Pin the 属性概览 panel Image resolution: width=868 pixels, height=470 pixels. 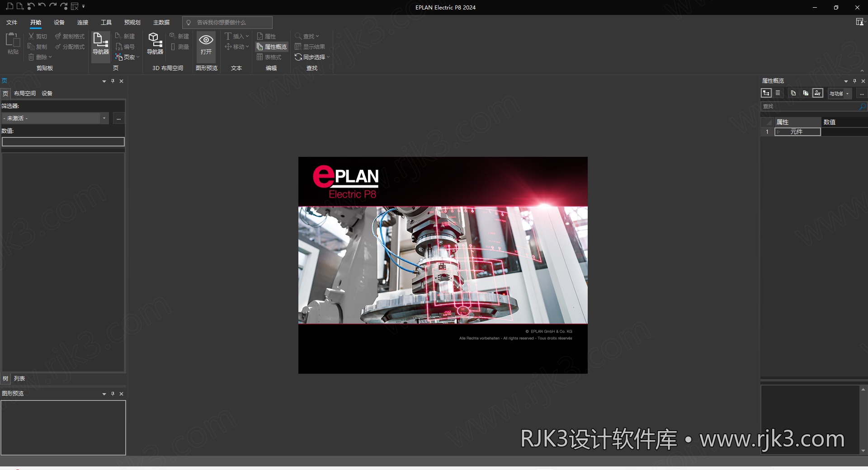coord(854,81)
